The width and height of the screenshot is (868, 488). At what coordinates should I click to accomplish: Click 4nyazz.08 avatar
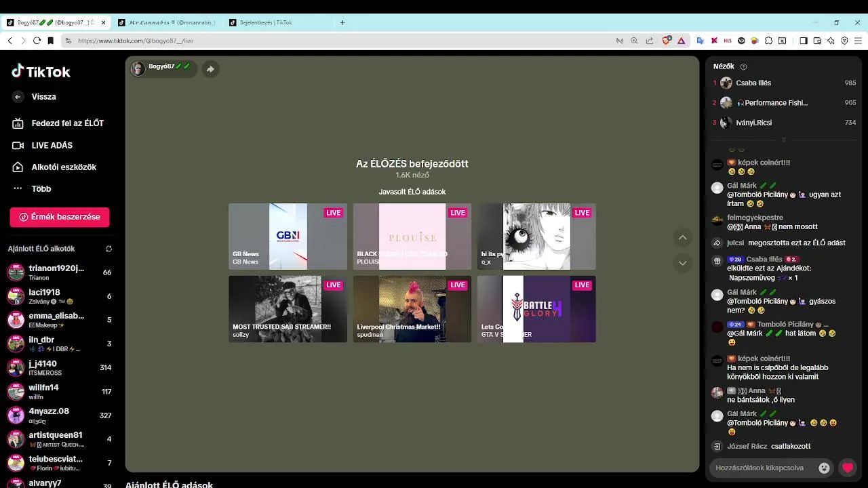[16, 415]
